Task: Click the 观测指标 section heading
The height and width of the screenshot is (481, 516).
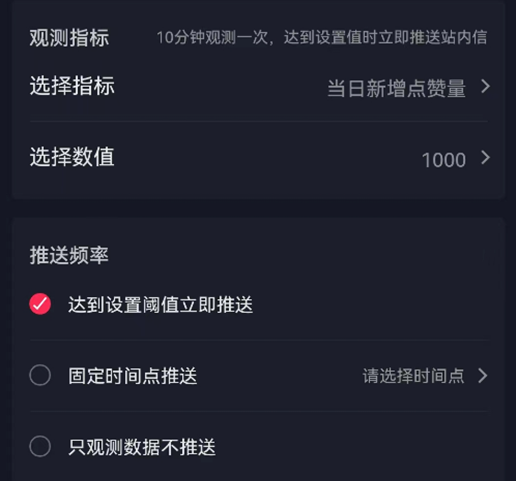Action: [69, 37]
